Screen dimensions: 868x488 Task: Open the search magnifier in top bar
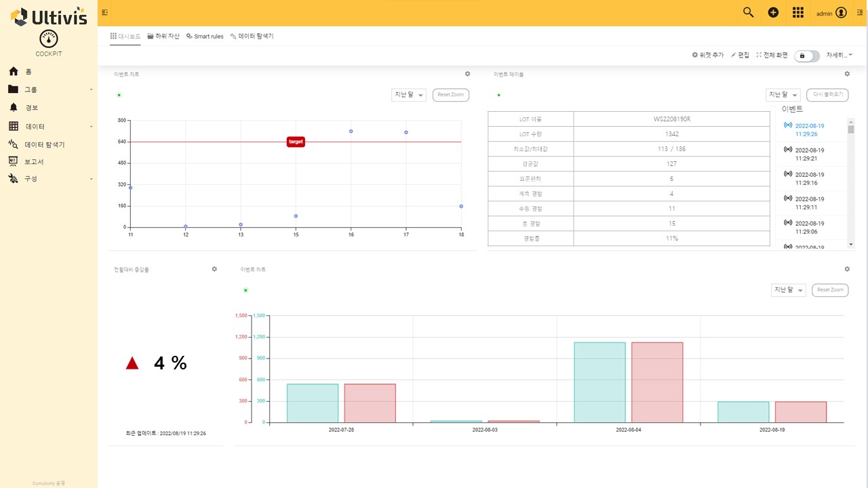(749, 12)
